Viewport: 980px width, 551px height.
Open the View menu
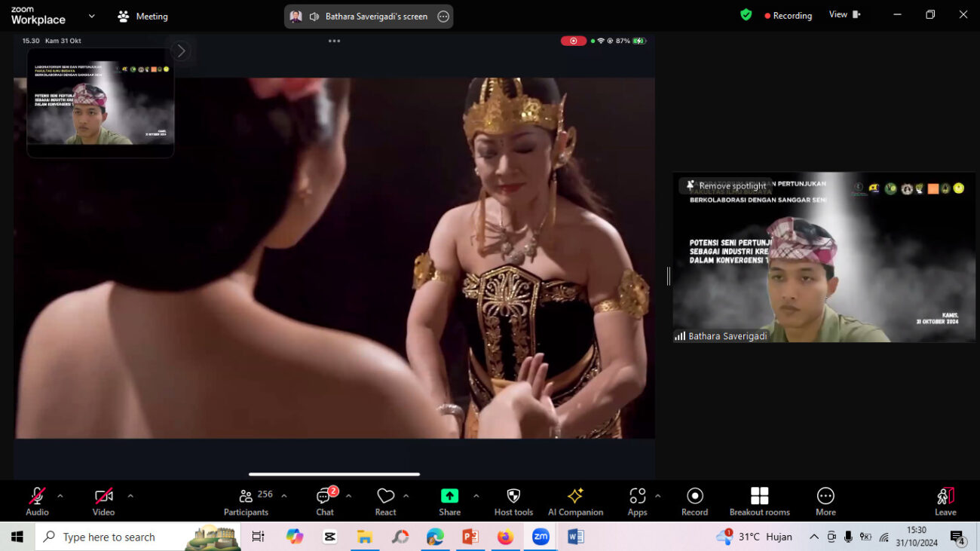(x=844, y=15)
